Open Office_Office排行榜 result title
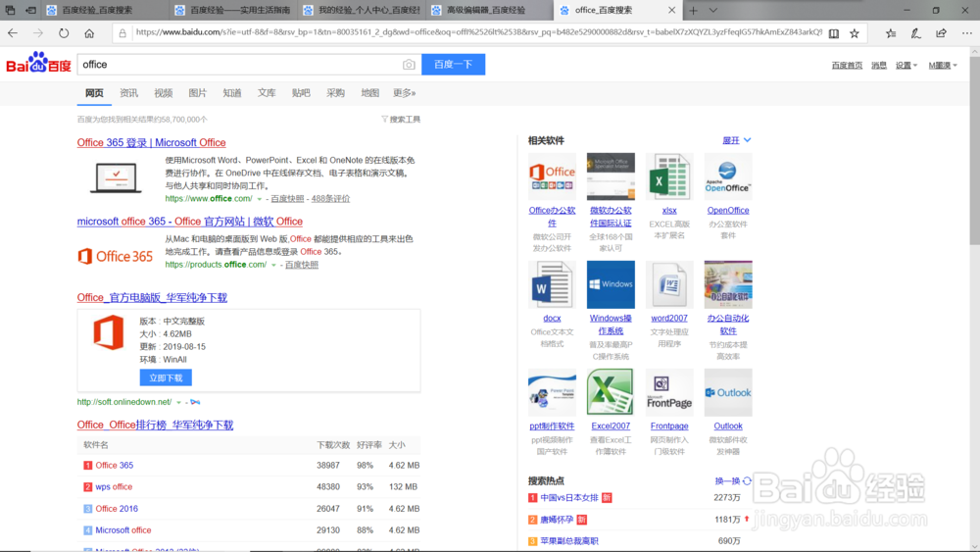The image size is (980, 552). coord(155,426)
